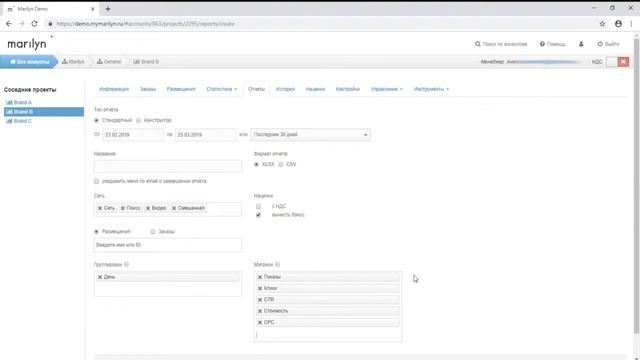Enable email notification on report completion
Viewport: 640px width, 360px height.
pos(96,181)
